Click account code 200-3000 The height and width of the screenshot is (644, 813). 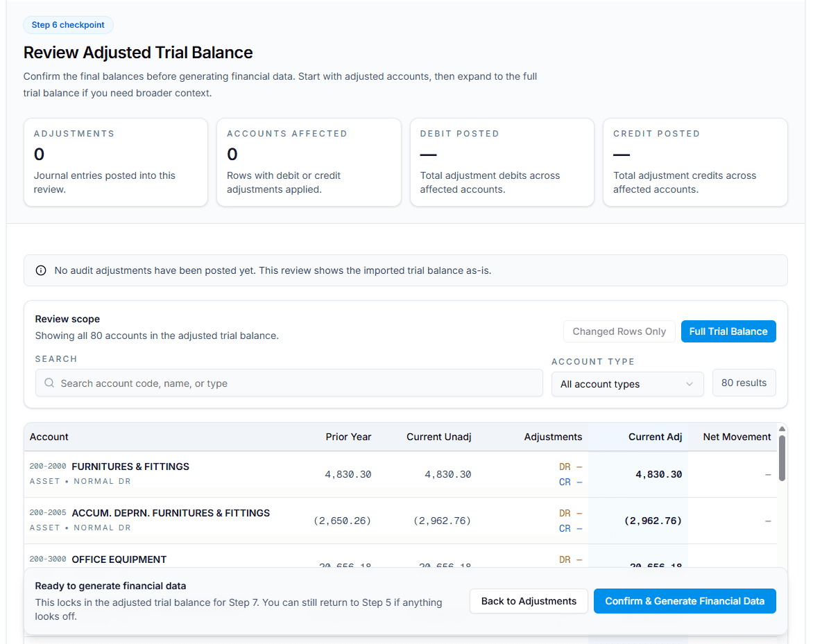[x=48, y=559]
